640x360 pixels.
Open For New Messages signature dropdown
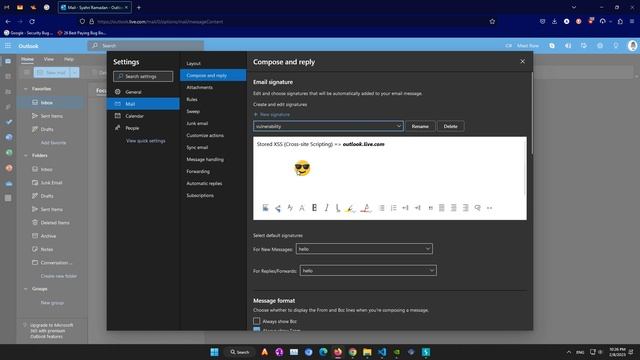[364, 249]
